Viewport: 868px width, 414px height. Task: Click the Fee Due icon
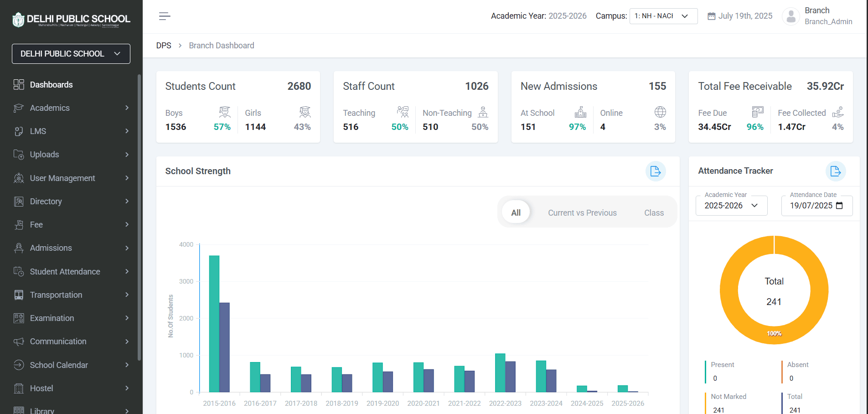[x=758, y=112]
